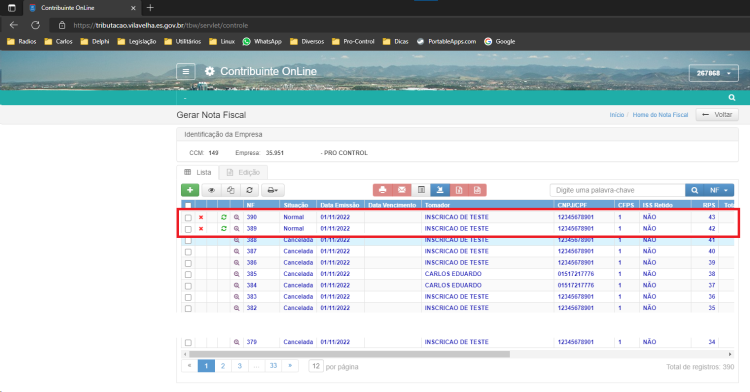The height and width of the screenshot is (392, 750).
Task: Click the keyword search input field
Action: pos(618,190)
